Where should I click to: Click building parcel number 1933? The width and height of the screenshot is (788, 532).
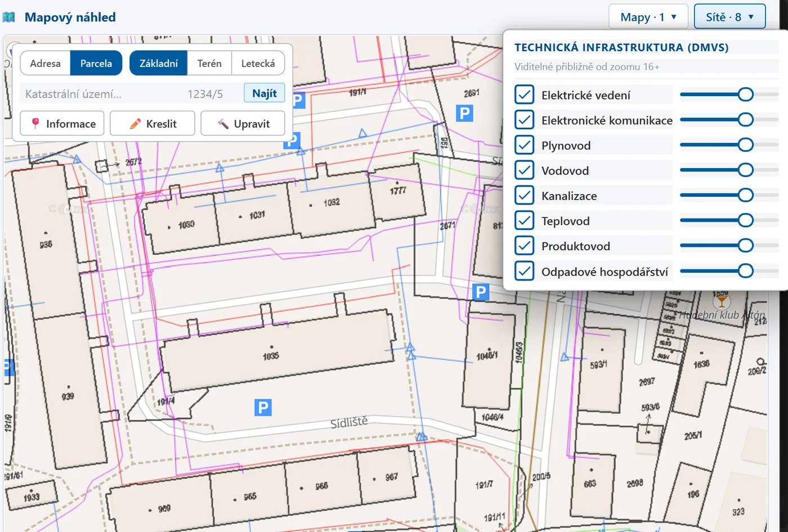[x=32, y=497]
